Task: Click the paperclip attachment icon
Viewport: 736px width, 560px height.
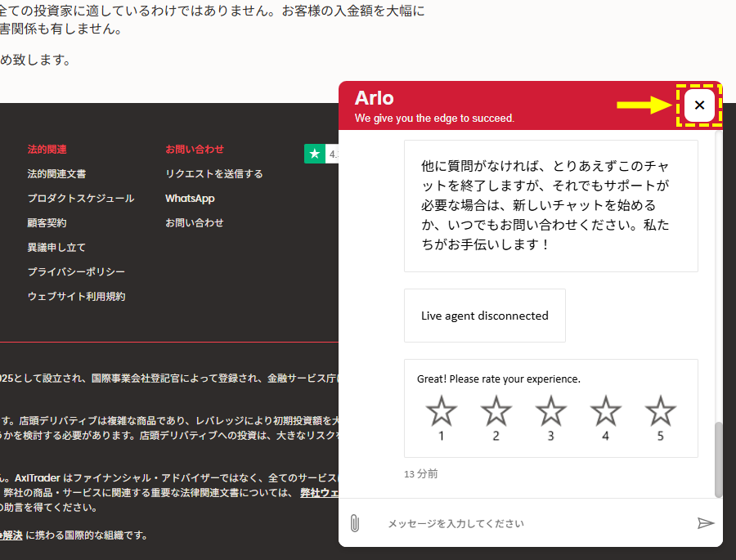Action: (355, 523)
